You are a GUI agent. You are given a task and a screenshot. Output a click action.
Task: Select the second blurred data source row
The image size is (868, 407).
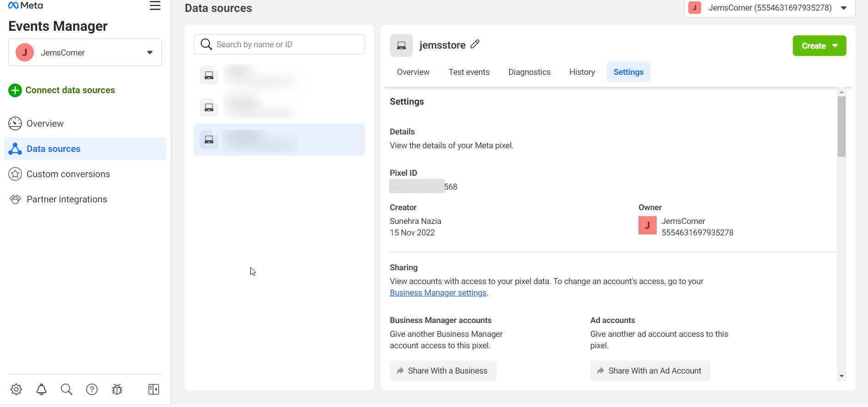[279, 107]
